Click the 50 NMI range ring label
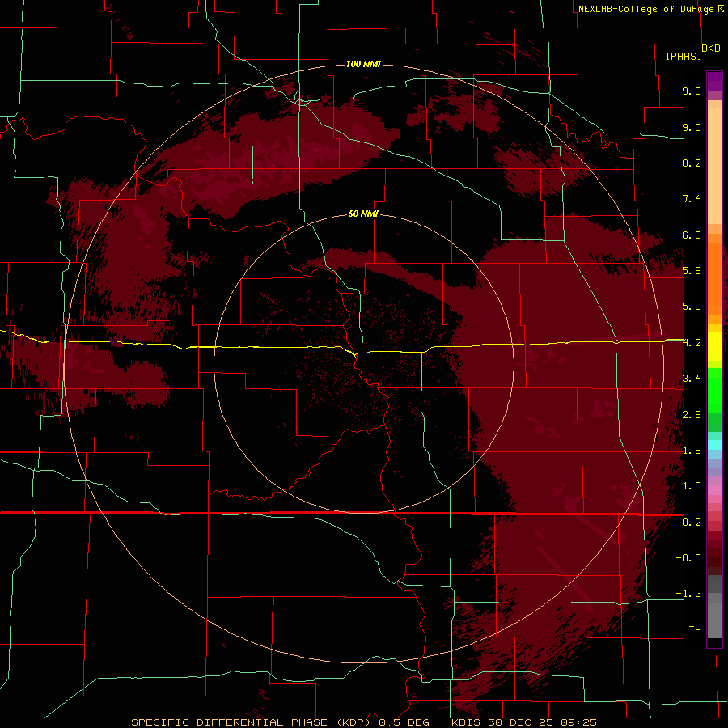 [x=363, y=214]
